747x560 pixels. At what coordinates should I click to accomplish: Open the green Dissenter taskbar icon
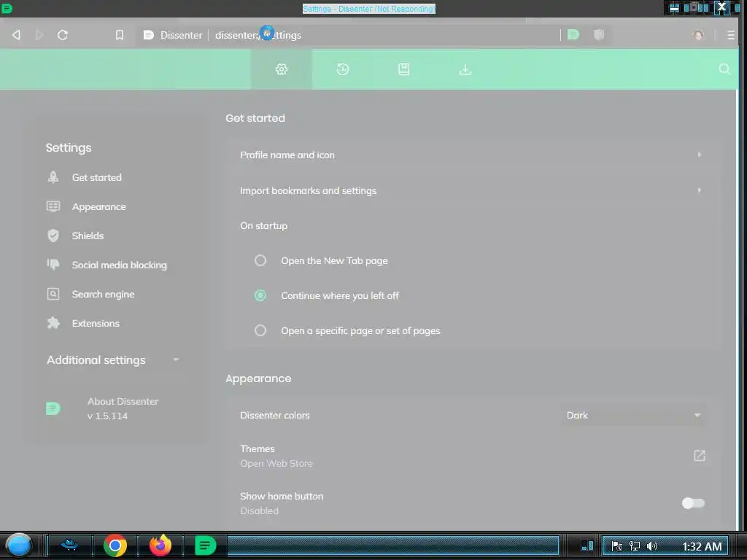click(x=205, y=545)
